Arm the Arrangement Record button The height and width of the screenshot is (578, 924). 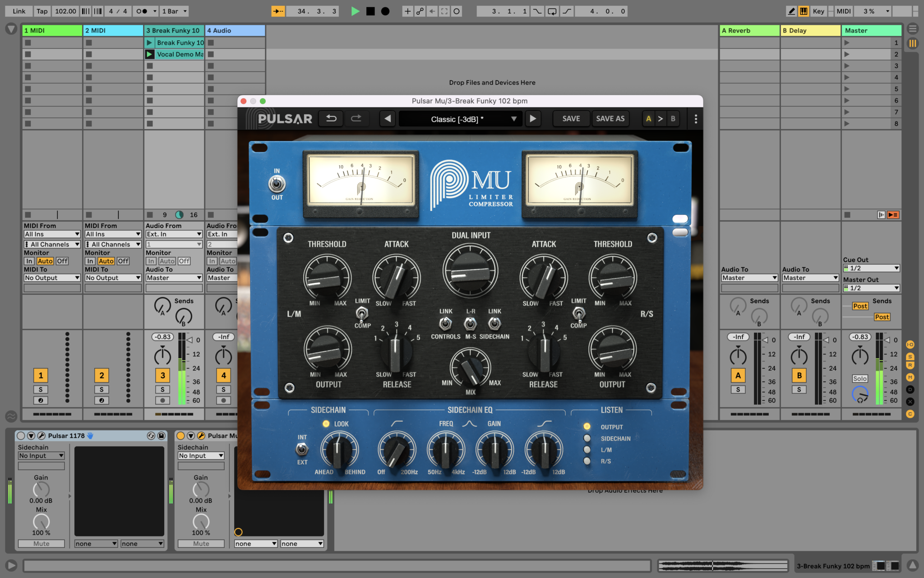385,11
